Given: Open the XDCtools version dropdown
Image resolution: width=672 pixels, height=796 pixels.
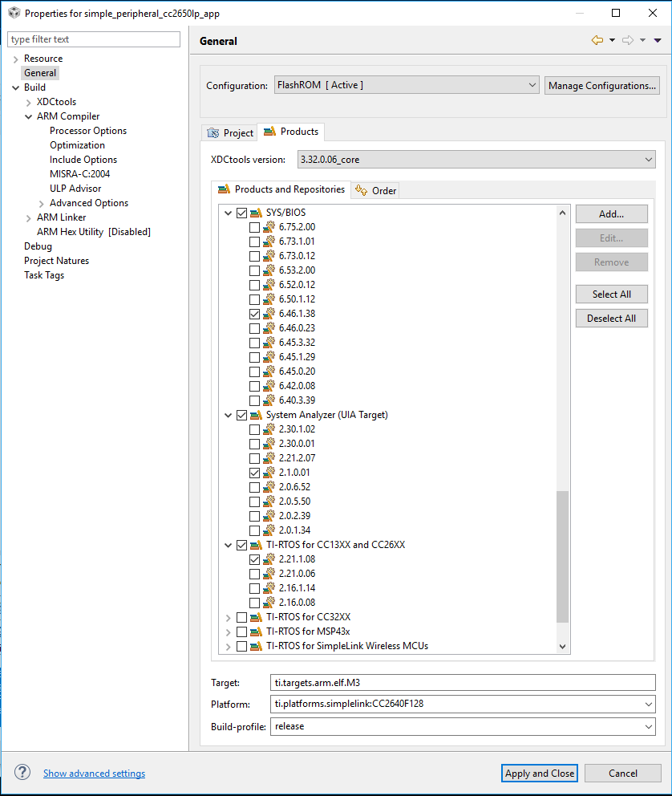Looking at the screenshot, I should [476, 160].
